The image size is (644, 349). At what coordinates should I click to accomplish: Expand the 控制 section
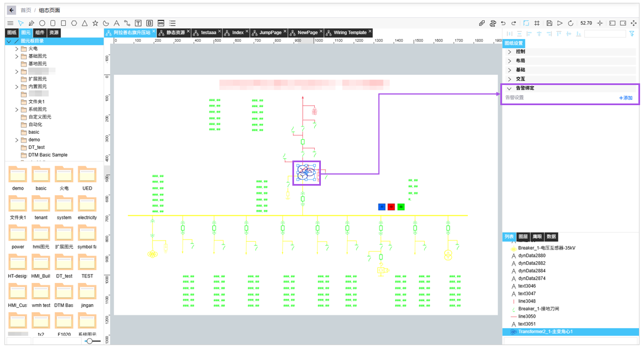509,51
